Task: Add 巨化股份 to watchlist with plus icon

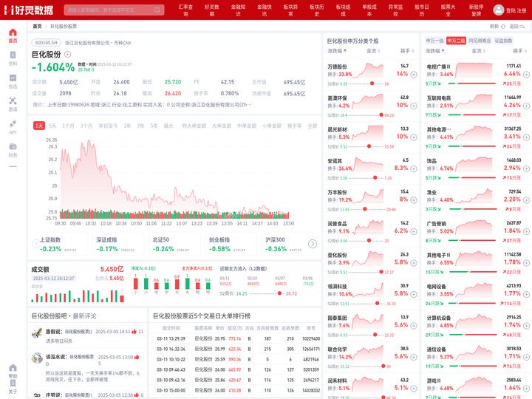Action: point(67,54)
